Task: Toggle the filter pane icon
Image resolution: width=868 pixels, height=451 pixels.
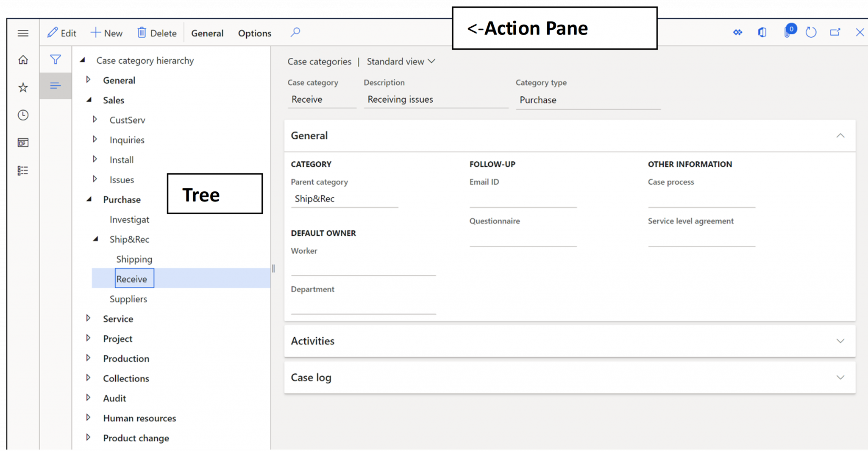Action: (x=55, y=60)
